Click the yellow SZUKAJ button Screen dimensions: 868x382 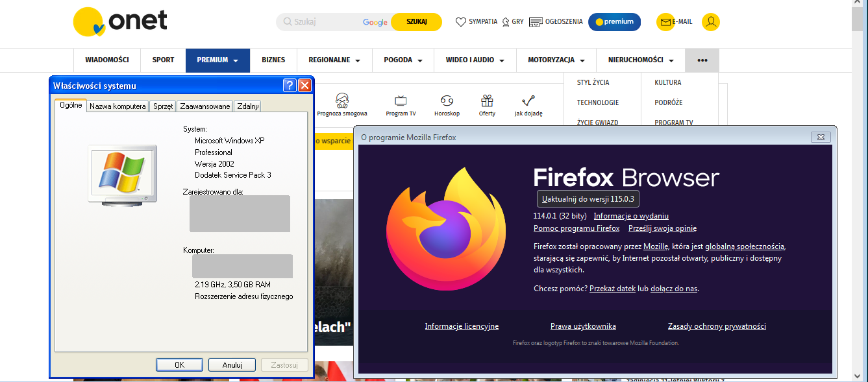(x=416, y=22)
